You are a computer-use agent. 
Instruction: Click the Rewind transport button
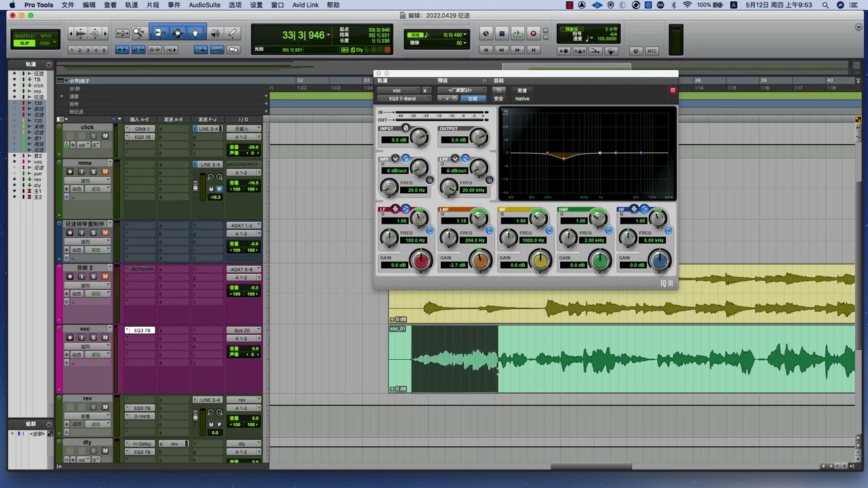[x=502, y=50]
